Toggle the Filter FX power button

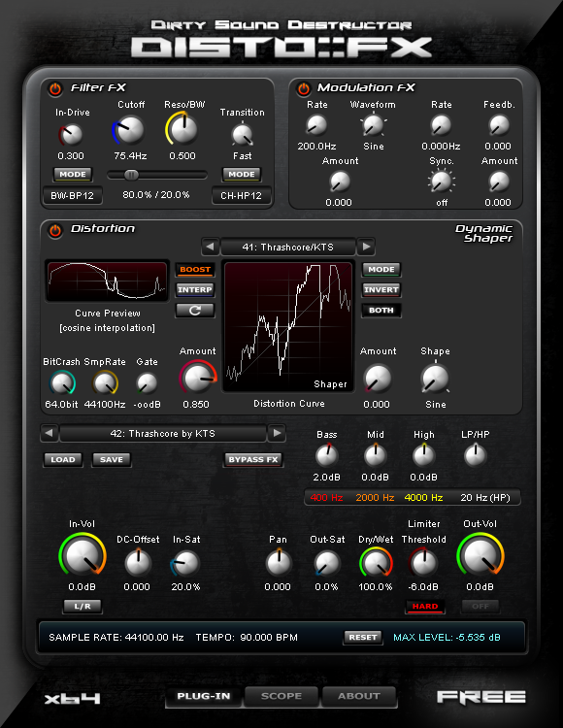(55, 88)
